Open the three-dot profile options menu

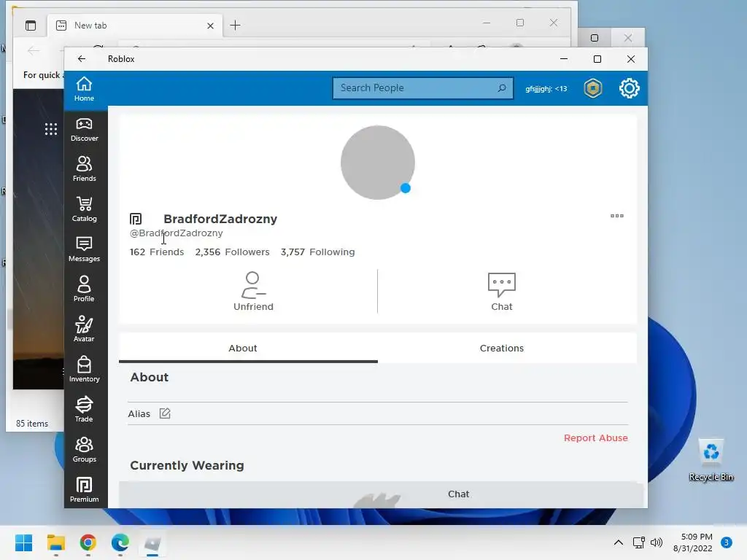click(617, 216)
